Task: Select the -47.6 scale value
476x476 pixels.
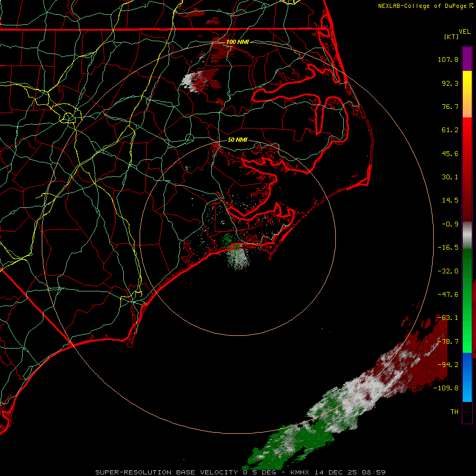Action: [x=448, y=295]
